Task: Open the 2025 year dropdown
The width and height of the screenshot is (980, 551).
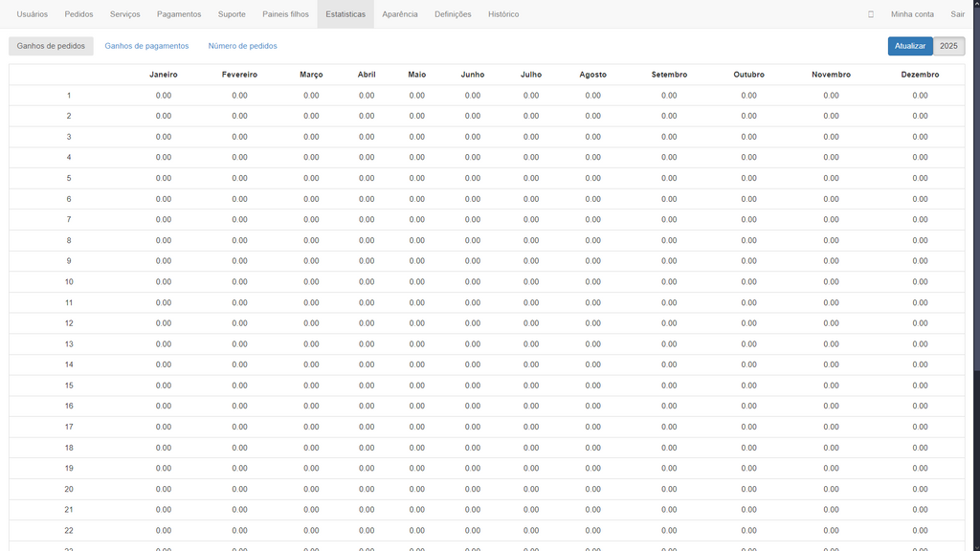Action: coord(948,46)
